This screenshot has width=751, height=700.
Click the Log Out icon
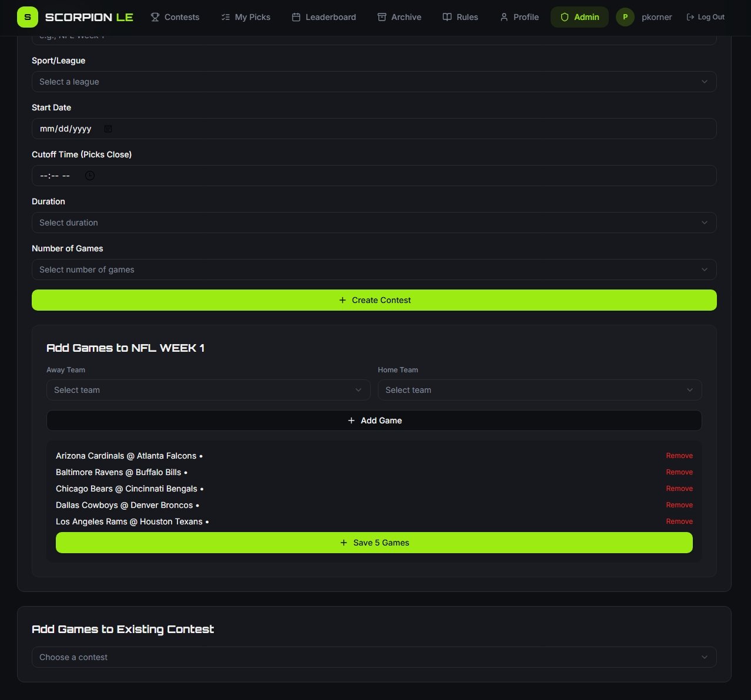pyautogui.click(x=690, y=17)
